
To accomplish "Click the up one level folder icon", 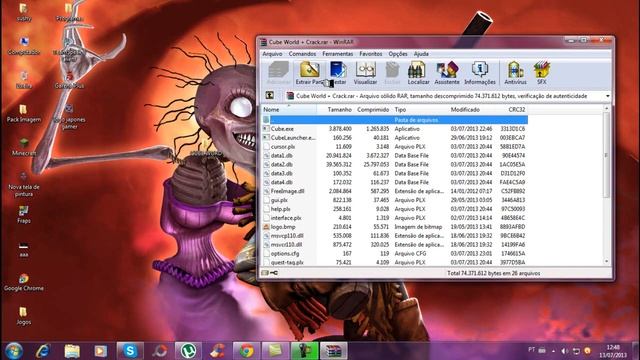I will tap(270, 96).
